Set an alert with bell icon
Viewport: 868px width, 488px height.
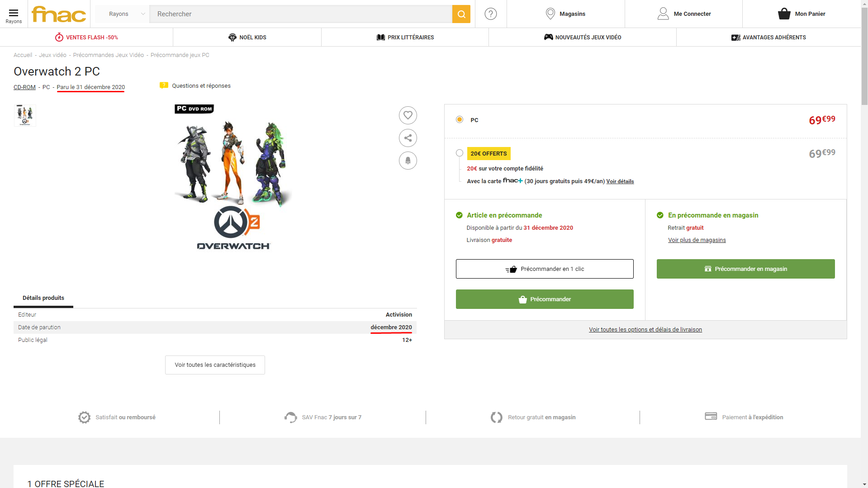pyautogui.click(x=408, y=161)
